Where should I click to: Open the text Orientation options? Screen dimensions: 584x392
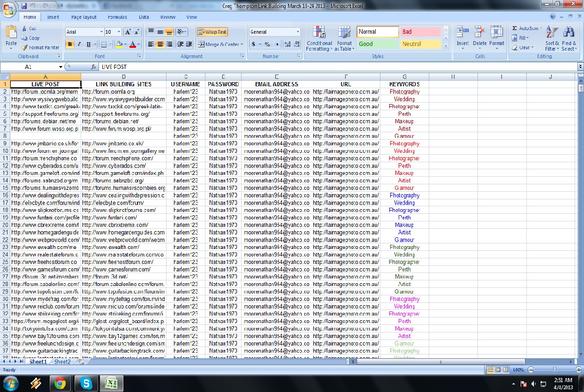[x=182, y=32]
